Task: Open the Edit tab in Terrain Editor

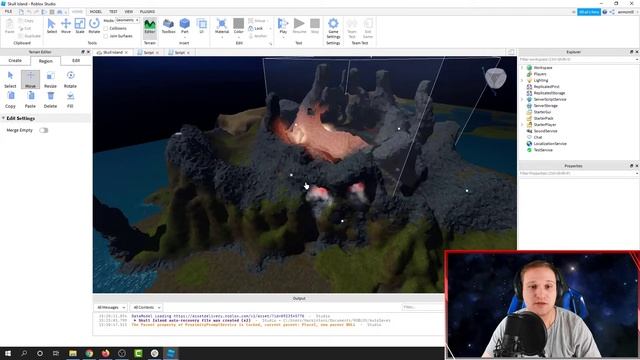Action: tap(76, 60)
